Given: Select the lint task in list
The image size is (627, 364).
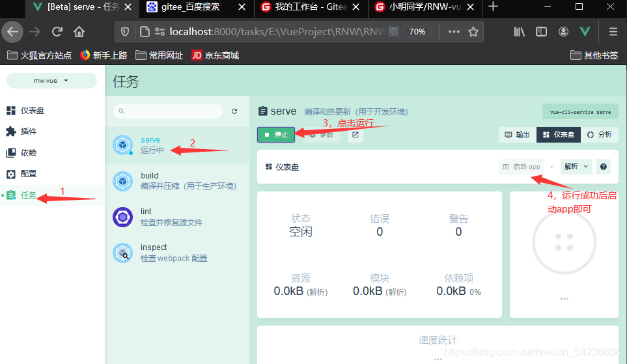Looking at the screenshot, I should 177,217.
